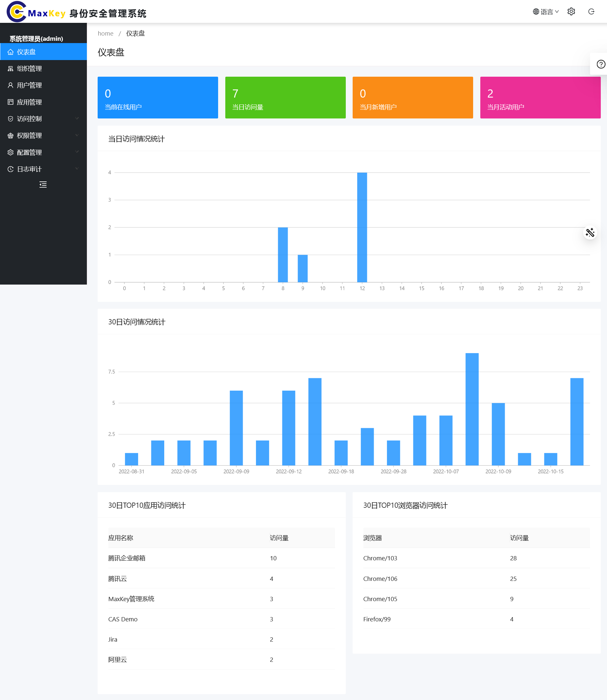Click the logout icon in top right
This screenshot has width=607, height=700.
(x=591, y=11)
